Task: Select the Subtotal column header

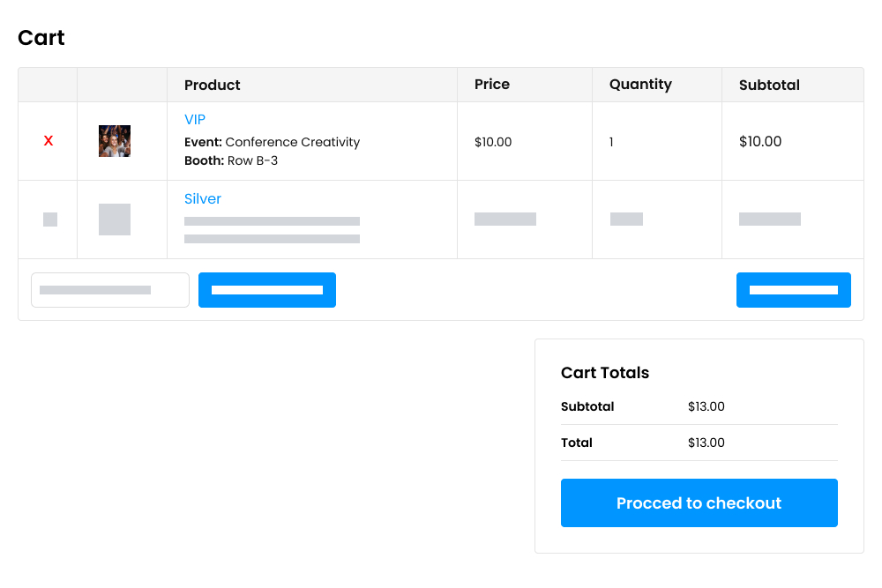Action: pyautogui.click(x=769, y=85)
